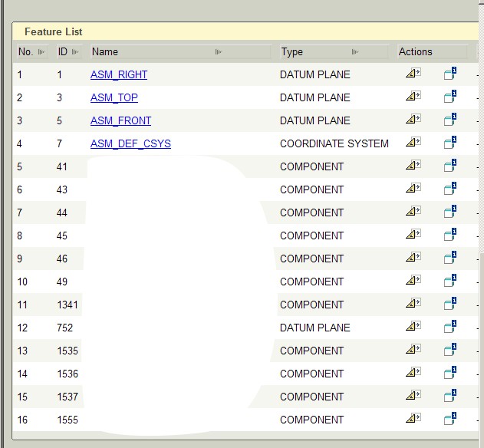The height and width of the screenshot is (448, 484).
Task: Select DATUM PLANE cell in ASM_TOP row
Action: (315, 97)
